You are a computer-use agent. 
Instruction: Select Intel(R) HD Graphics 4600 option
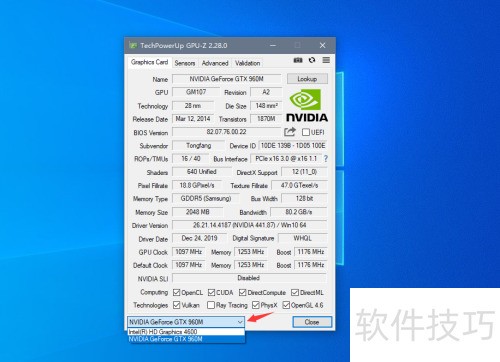(x=186, y=332)
